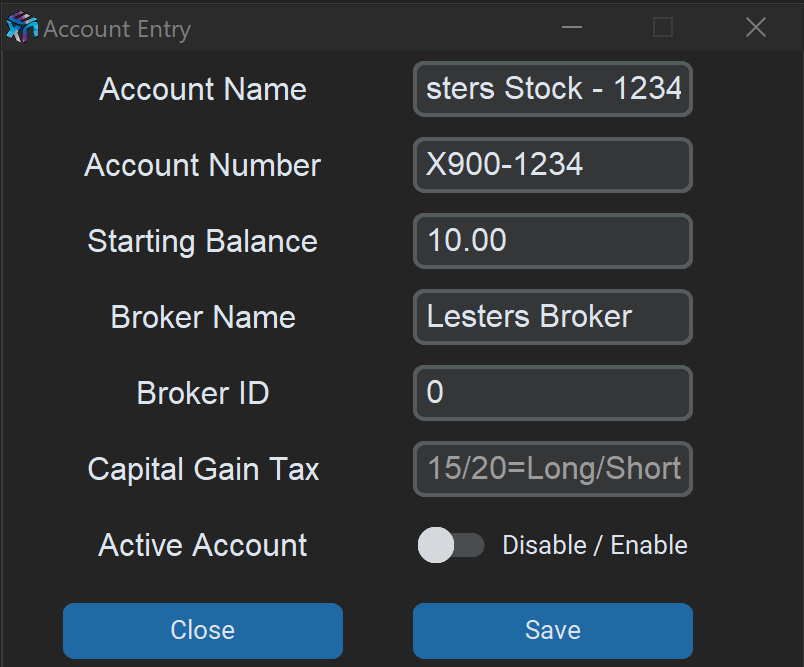This screenshot has height=667, width=804.
Task: Minimize the Account Entry window
Action: [572, 28]
